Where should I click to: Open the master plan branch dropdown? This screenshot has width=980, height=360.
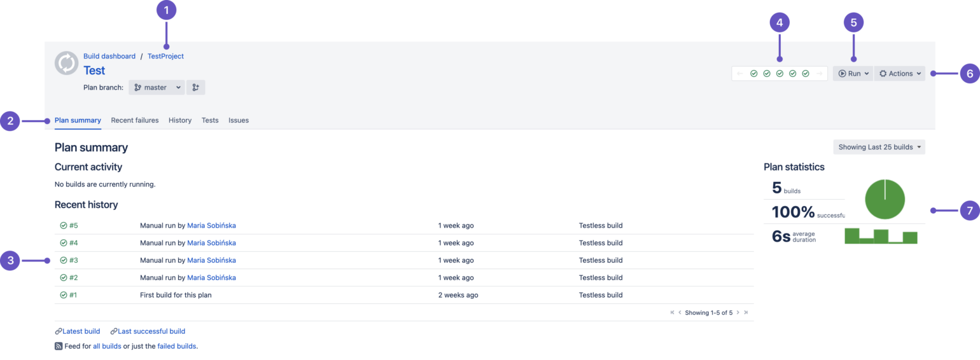157,87
